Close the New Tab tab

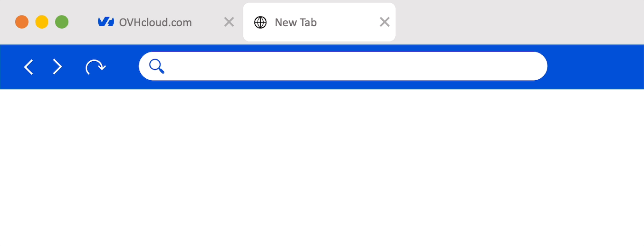(x=384, y=22)
